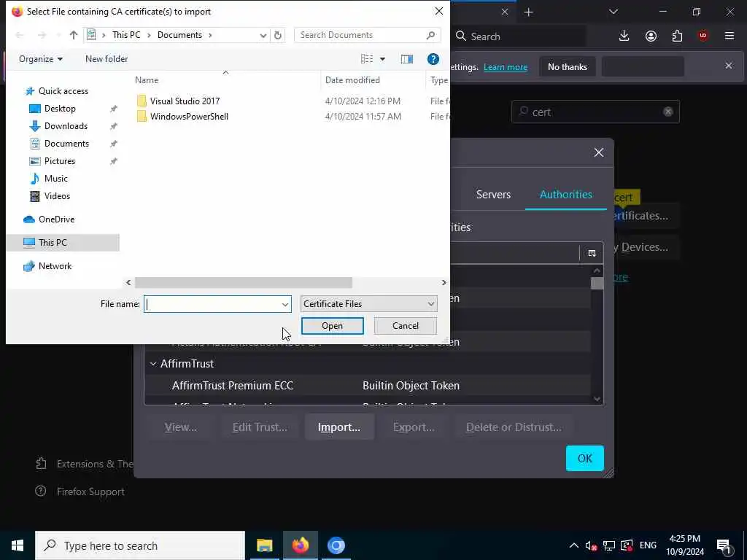Open Organize dropdown menu
The image size is (747, 560).
[41, 59]
